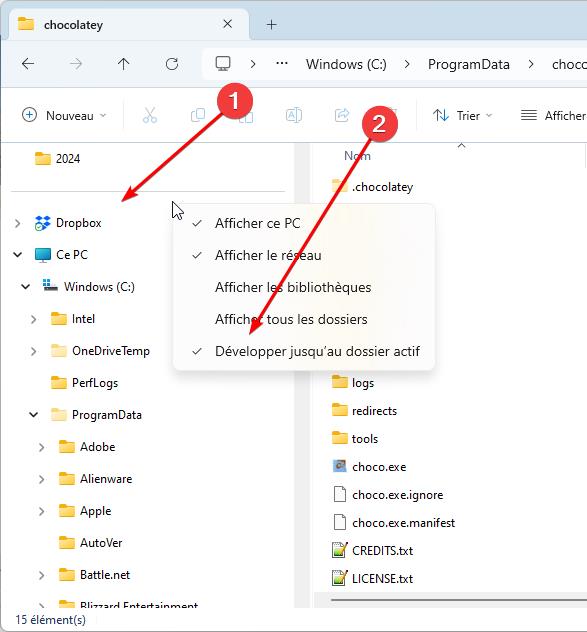Click the Rename icon in toolbar
Viewport: 587px width, 632px height.
click(x=294, y=115)
